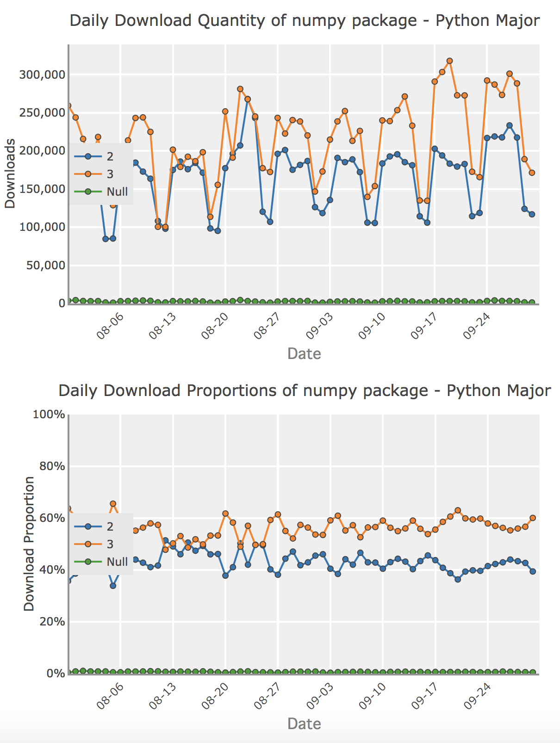
Task: Click 40% tick on bottom chart
Action: [52, 570]
